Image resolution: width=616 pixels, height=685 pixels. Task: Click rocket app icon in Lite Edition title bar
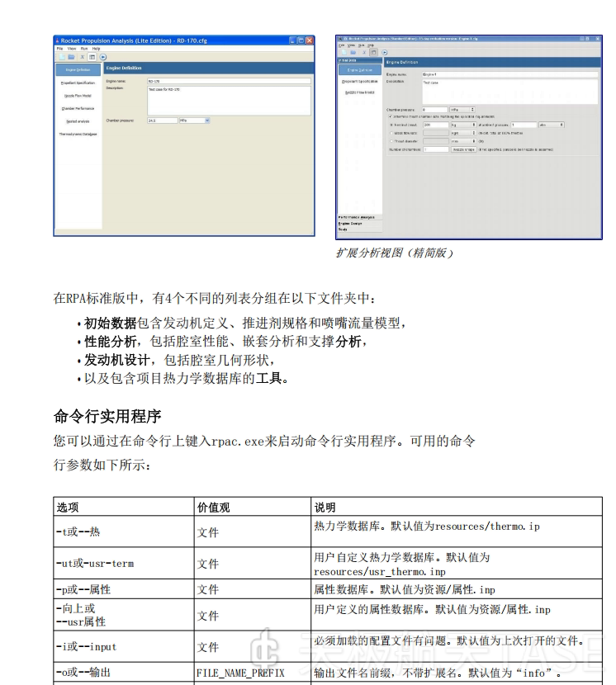coord(57,40)
